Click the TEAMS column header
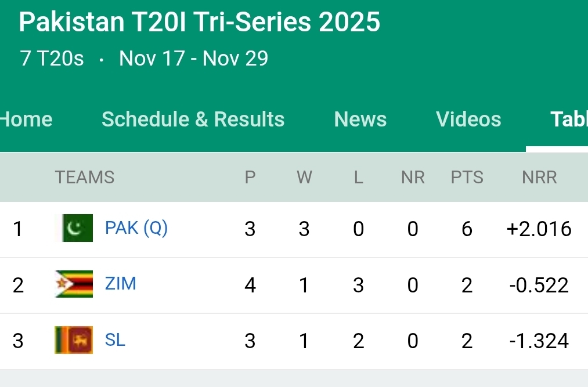The height and width of the screenshot is (387, 588). point(85,177)
